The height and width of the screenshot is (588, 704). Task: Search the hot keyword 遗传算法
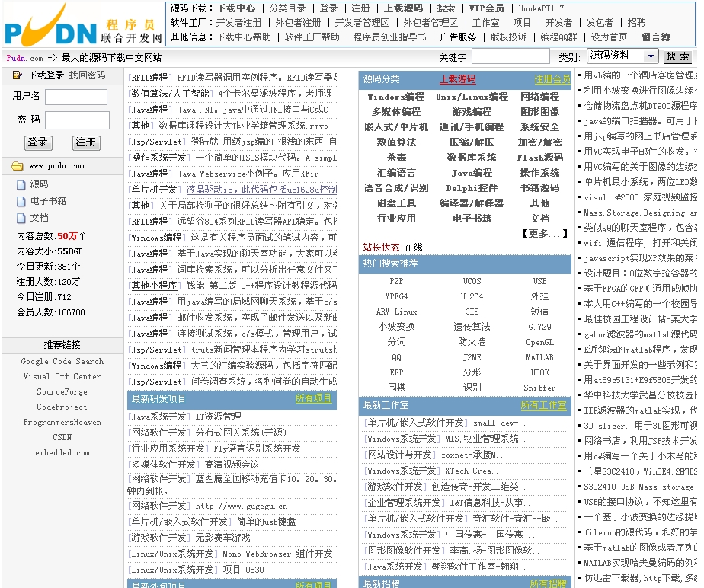472,327
